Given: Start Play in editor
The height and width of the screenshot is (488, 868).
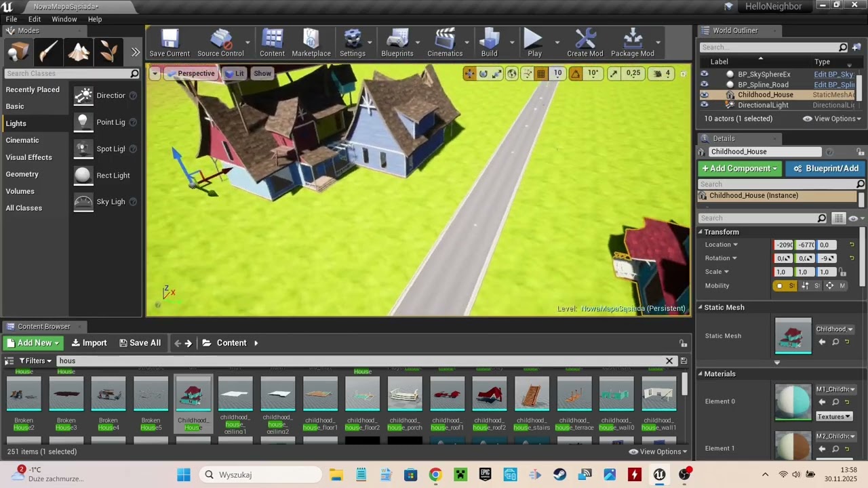Looking at the screenshot, I should (x=534, y=43).
